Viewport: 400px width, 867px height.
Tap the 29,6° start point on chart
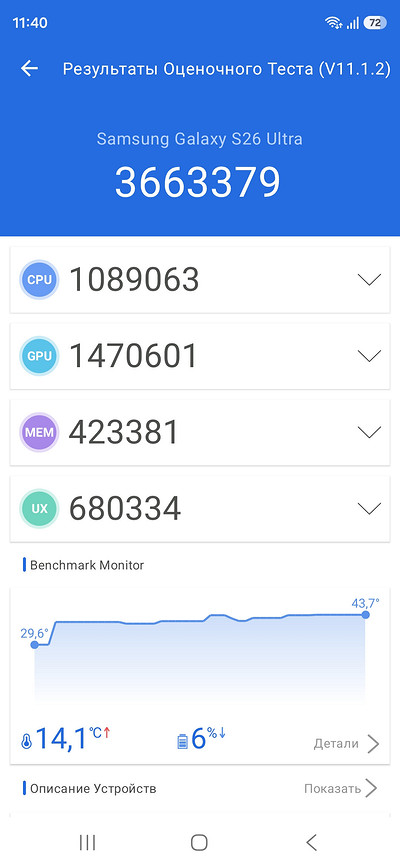coord(34,645)
